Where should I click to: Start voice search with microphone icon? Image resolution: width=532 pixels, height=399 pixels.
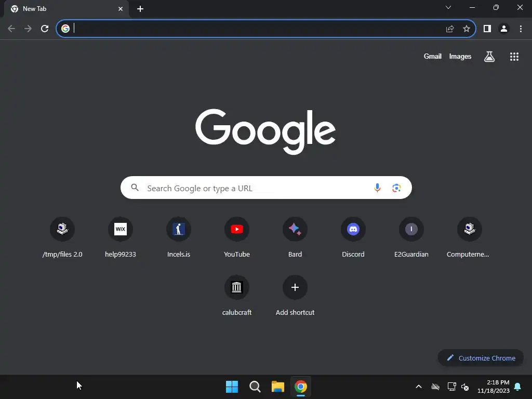coord(377,188)
